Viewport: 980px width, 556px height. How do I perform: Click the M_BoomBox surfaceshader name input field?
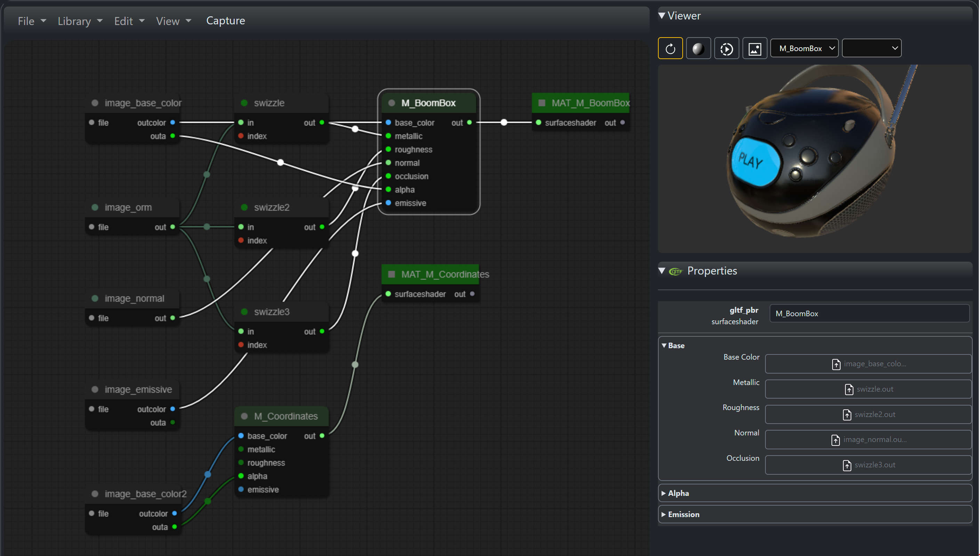(869, 313)
